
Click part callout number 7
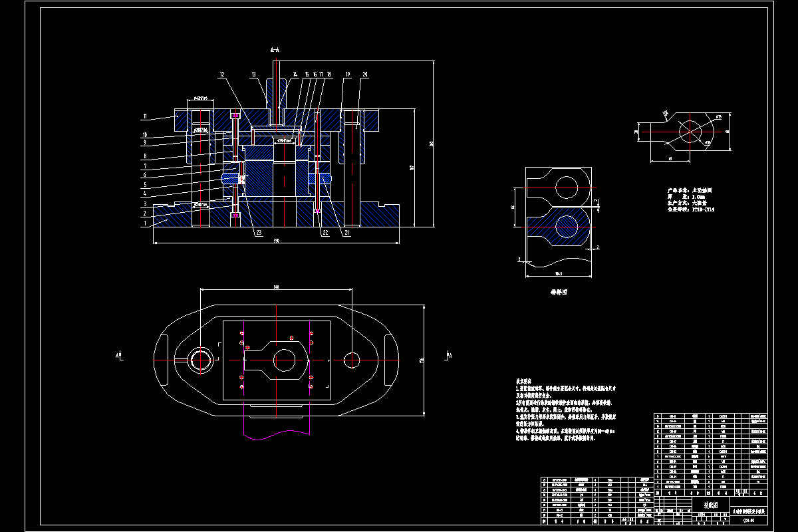click(x=145, y=166)
